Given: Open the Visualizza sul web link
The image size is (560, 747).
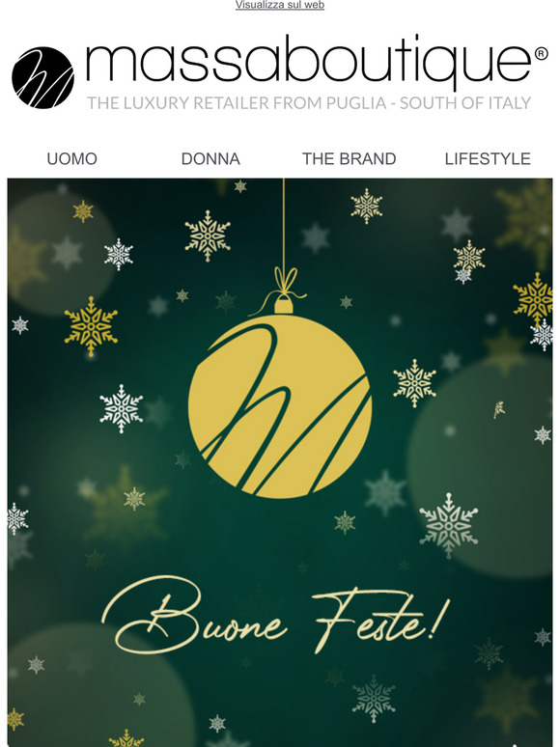Looking at the screenshot, I should pyautogui.click(x=280, y=5).
